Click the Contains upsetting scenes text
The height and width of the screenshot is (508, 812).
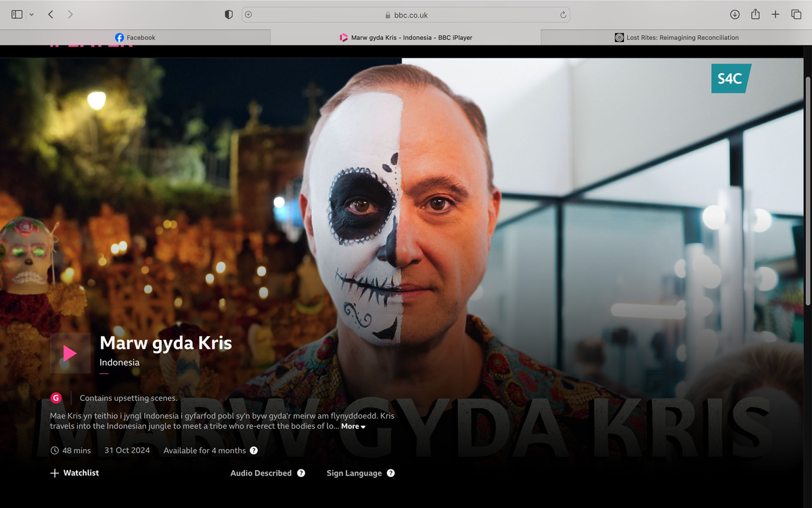coord(129,398)
